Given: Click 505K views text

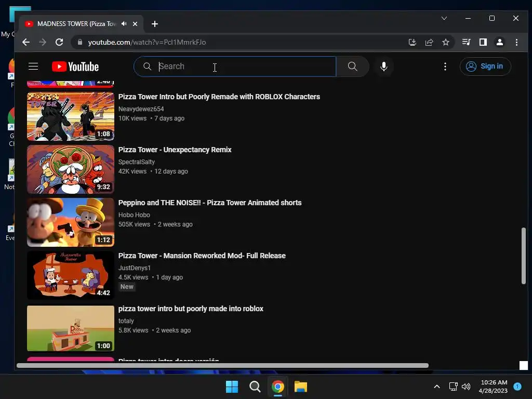Looking at the screenshot, I should 134,224.
